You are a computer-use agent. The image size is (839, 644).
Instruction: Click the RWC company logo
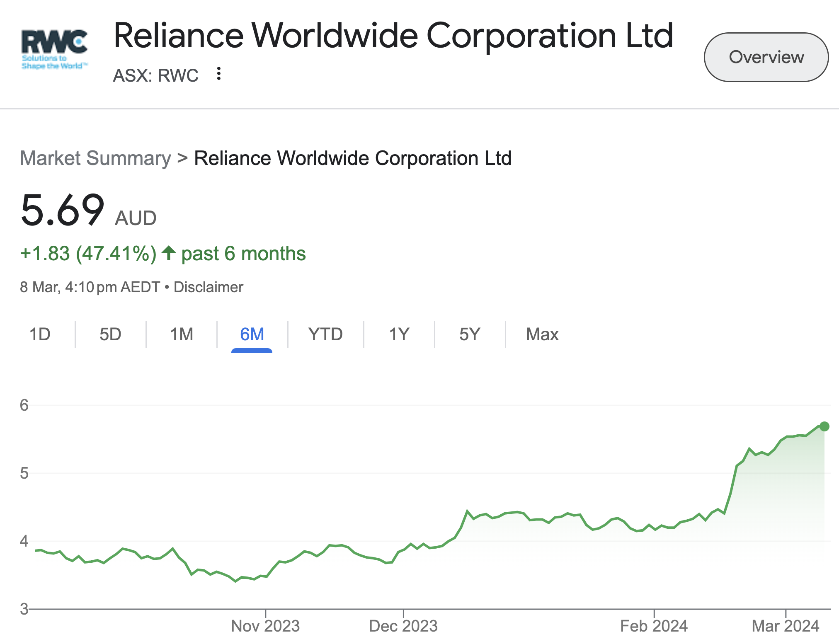(x=55, y=49)
